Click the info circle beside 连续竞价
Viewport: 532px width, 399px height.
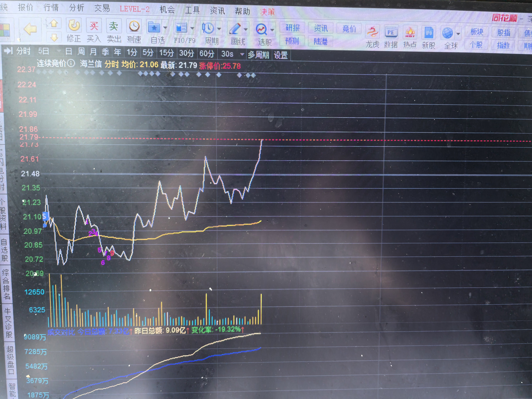(x=71, y=63)
